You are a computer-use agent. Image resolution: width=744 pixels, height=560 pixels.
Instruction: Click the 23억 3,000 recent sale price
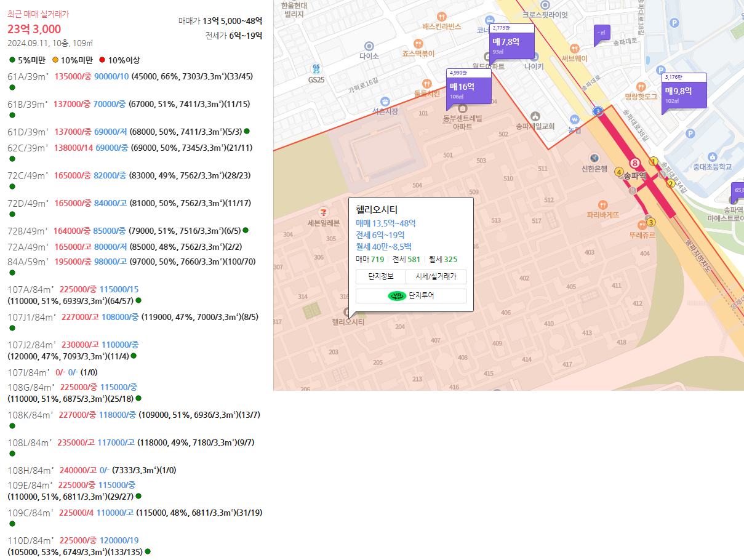[34, 29]
